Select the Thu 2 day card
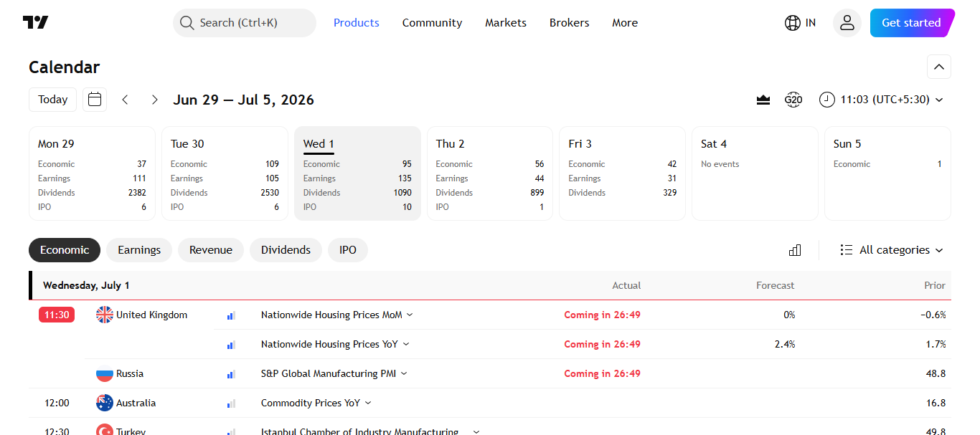The image size is (980, 435). click(x=490, y=173)
